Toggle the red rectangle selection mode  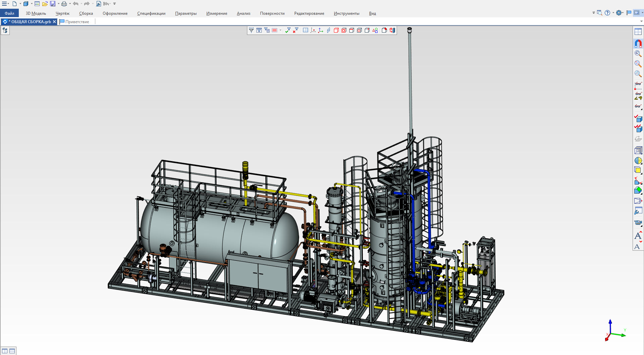(275, 30)
